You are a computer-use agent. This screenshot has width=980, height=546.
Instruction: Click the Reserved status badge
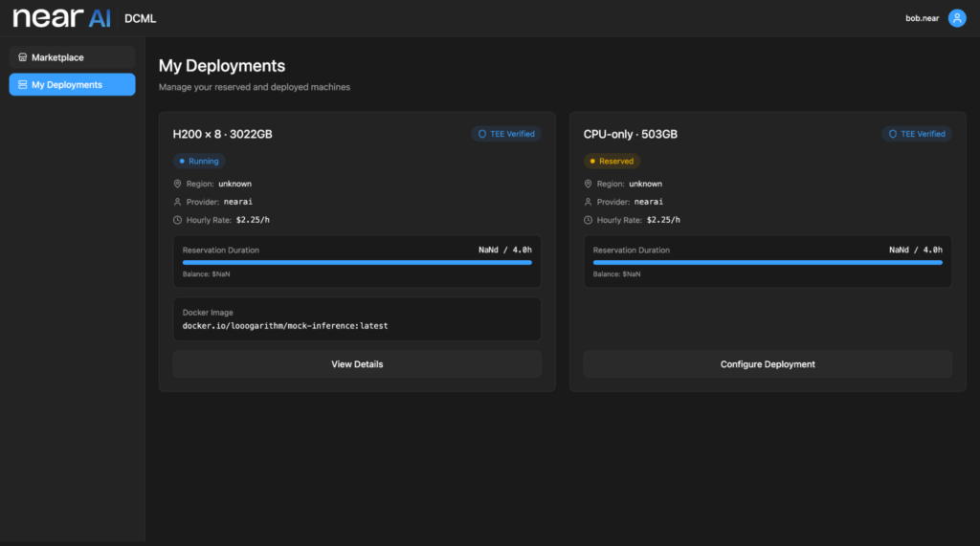point(612,161)
